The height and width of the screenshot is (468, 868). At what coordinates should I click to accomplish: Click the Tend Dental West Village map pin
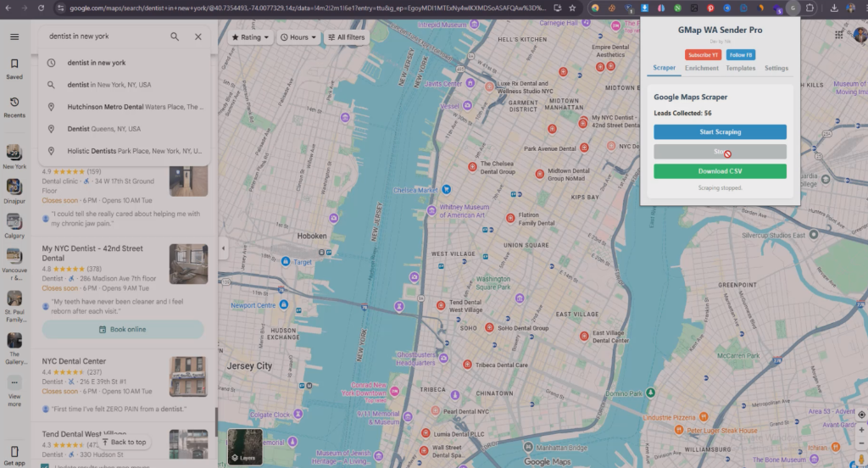click(441, 305)
